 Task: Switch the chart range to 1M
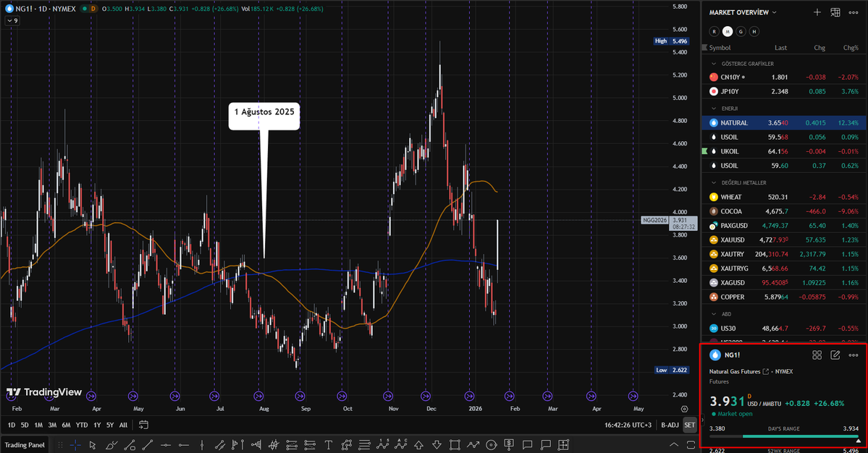38,425
